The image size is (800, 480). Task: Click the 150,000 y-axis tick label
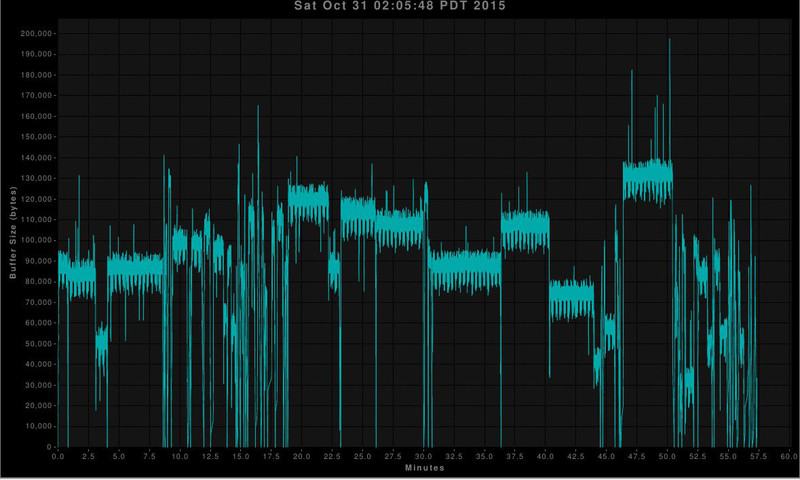click(36, 137)
